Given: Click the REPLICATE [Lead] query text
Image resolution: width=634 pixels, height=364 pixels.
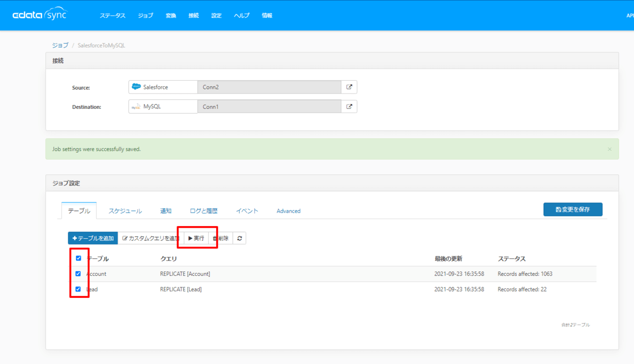Looking at the screenshot, I should pos(181,289).
